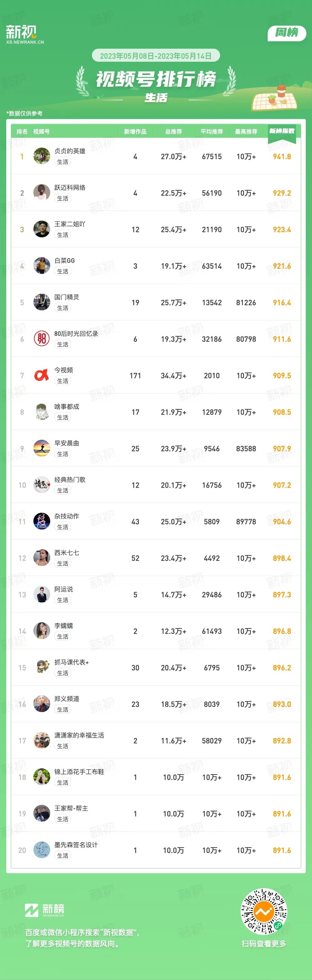Select the 抓马课代表+ cartoon avatar
This screenshot has width=312, height=980.
click(42, 667)
